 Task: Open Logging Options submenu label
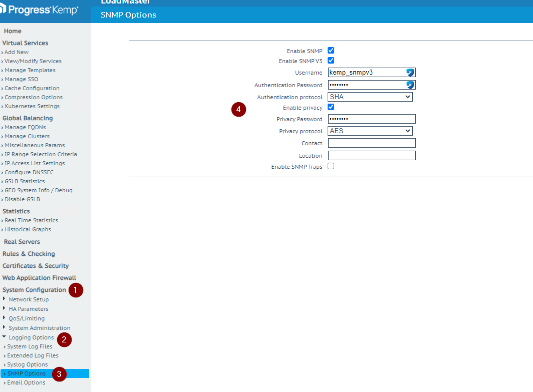coord(31,337)
